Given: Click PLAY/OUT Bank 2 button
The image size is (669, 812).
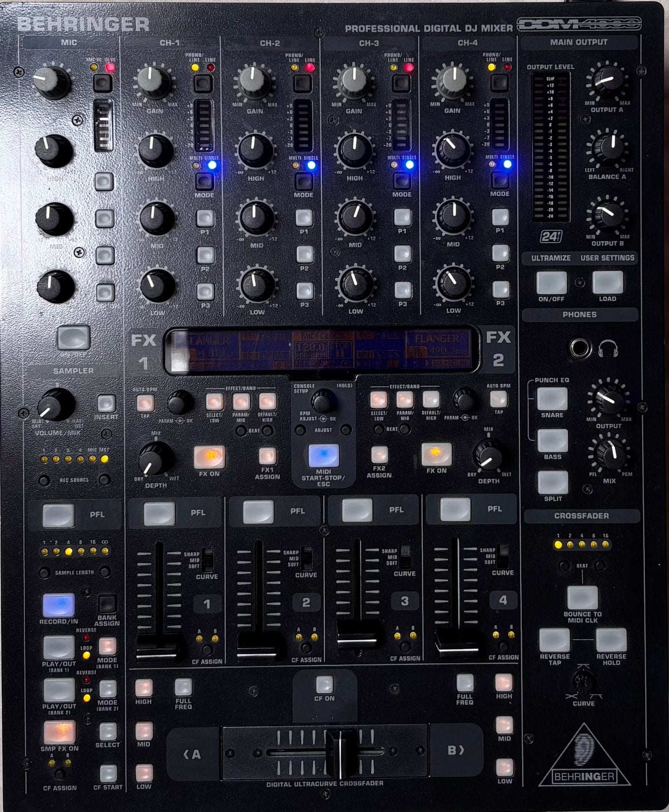Looking at the screenshot, I should [59, 690].
